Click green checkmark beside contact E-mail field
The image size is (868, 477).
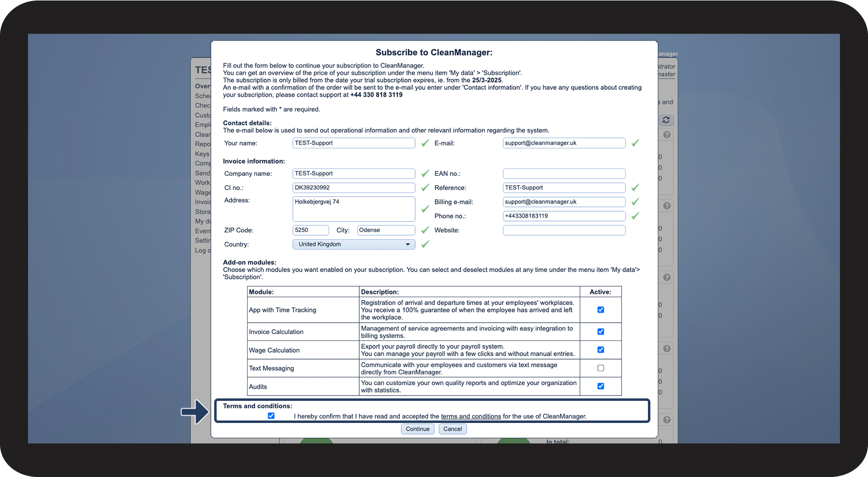pyautogui.click(x=635, y=143)
